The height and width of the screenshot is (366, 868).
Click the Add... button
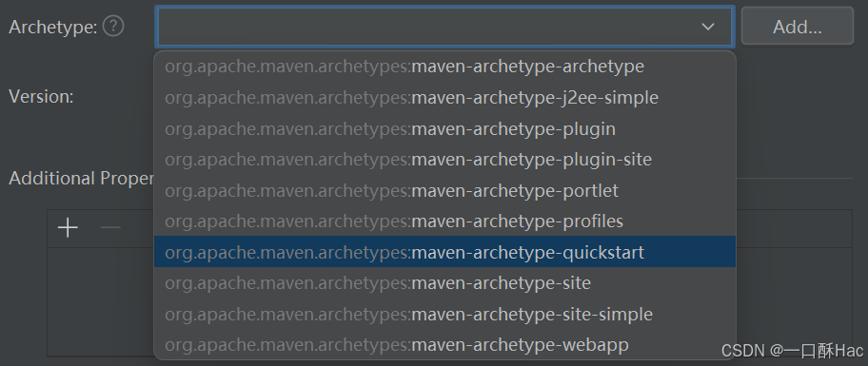tap(798, 26)
